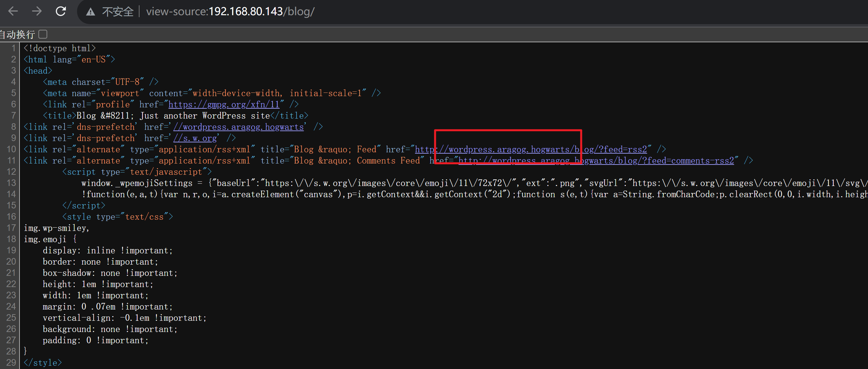
Task: Click the window._wpemojiSettings line
Action: point(474,183)
